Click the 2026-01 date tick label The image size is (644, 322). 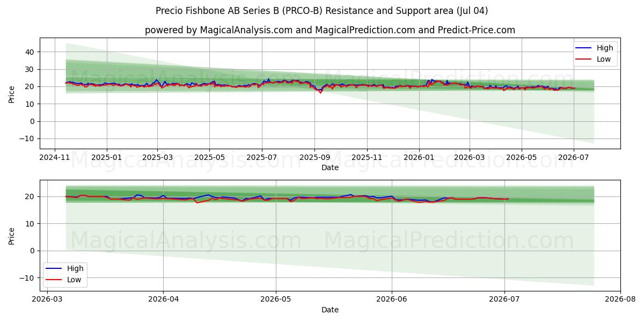coord(419,157)
